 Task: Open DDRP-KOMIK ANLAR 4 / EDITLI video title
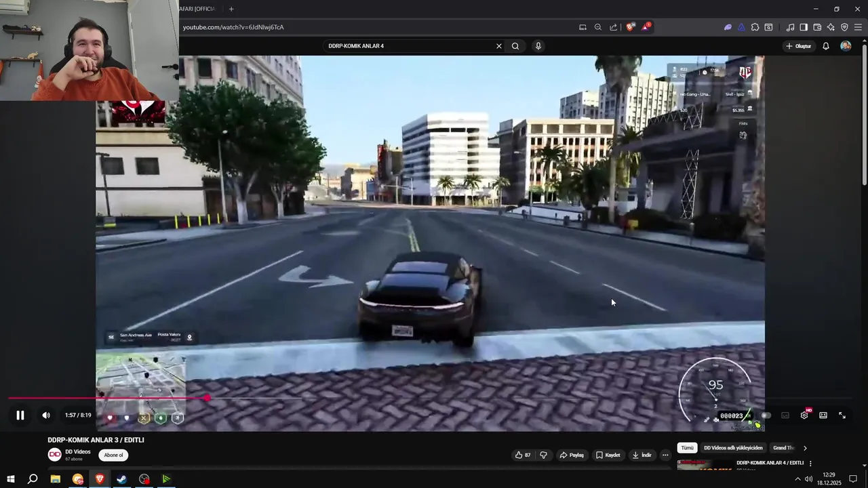(x=770, y=463)
